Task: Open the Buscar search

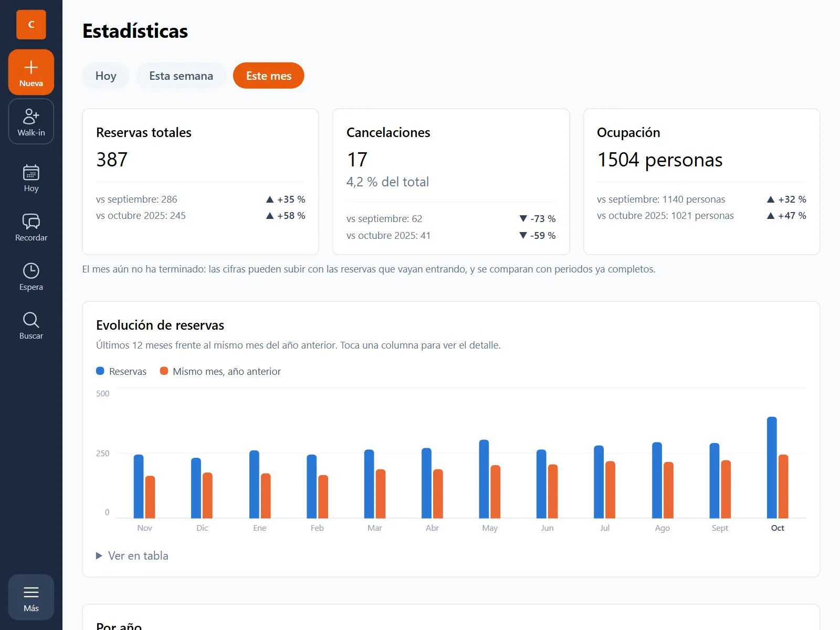Action: [x=31, y=325]
